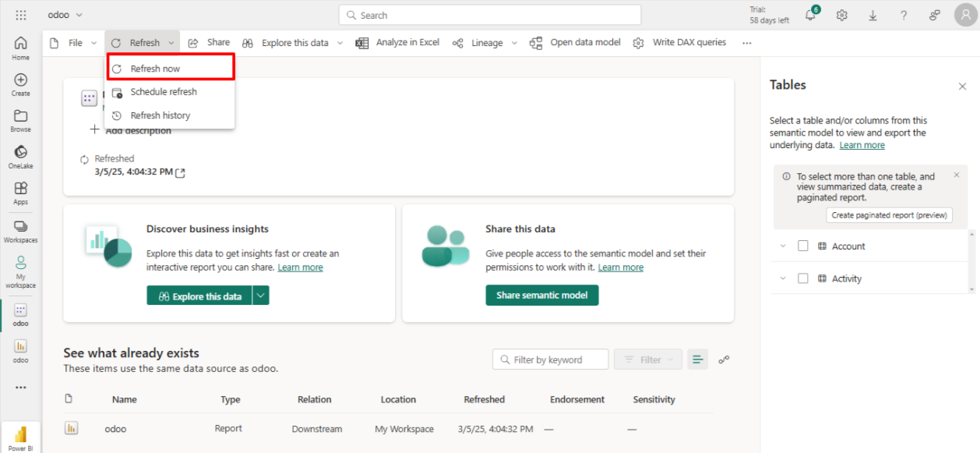
Task: Click the download arrow icon in header
Action: pos(872,16)
